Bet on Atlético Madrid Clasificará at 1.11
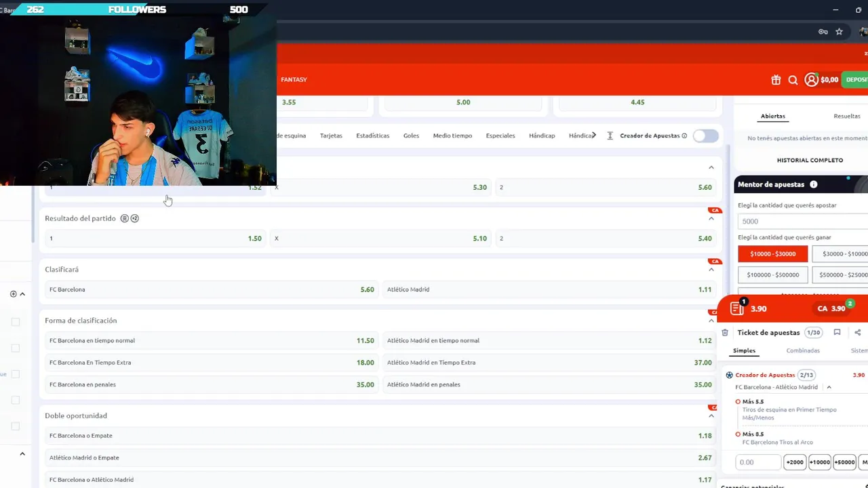This screenshot has width=868, height=488. coord(549,289)
